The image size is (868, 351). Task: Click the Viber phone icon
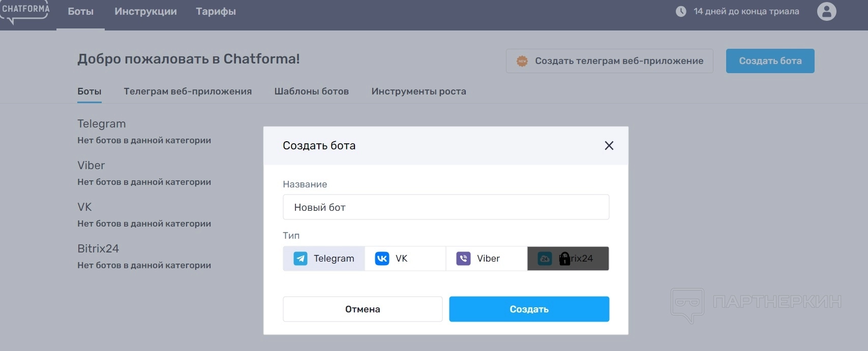tap(463, 259)
